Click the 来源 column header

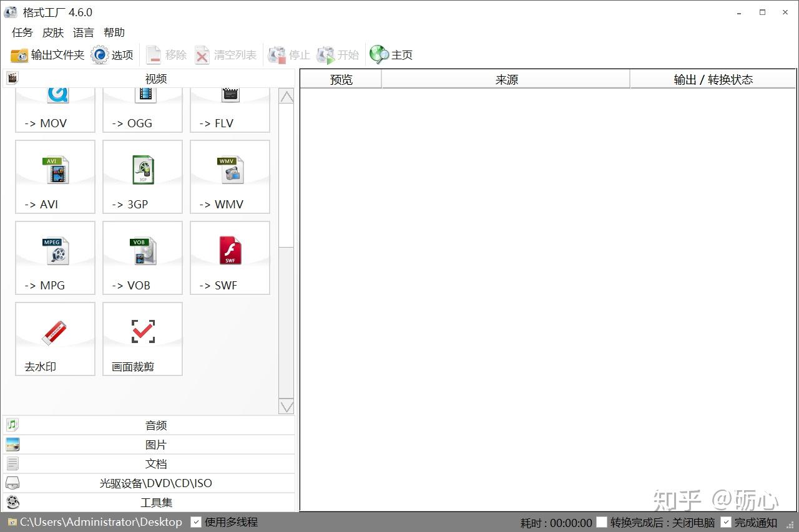[x=506, y=79]
